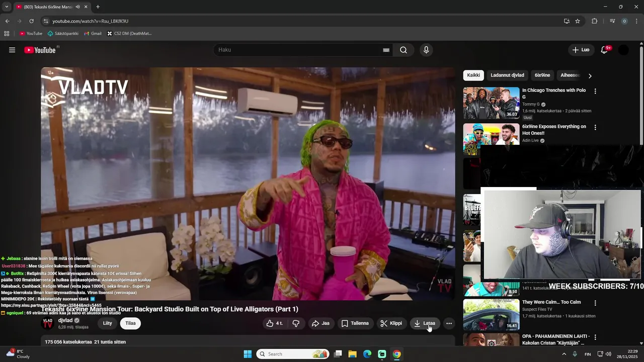
Task: Click the Tommy G channel name
Action: tap(531, 105)
